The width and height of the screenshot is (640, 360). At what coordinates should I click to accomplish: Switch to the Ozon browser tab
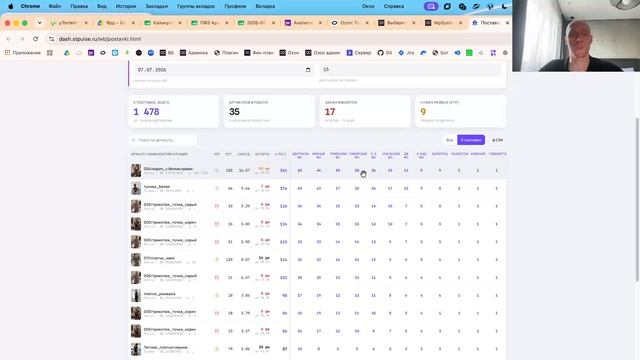(x=350, y=23)
